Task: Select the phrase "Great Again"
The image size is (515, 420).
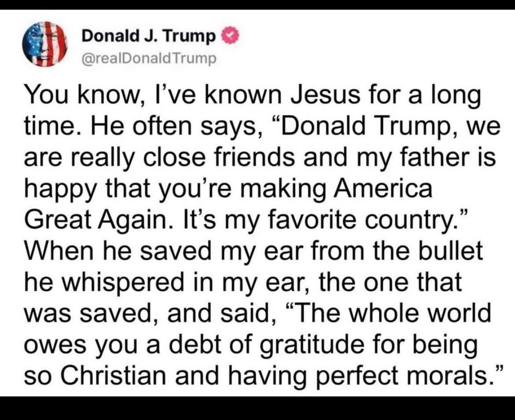Action: 96,219
